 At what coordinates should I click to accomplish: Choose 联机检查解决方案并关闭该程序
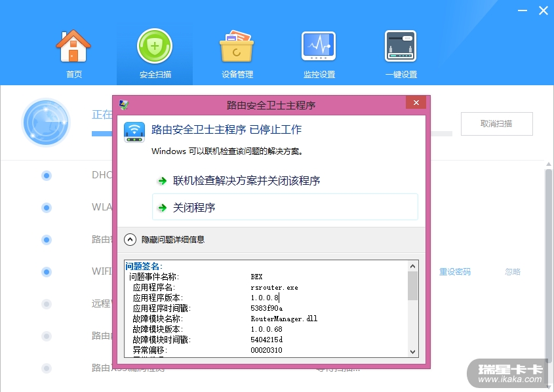tap(247, 181)
